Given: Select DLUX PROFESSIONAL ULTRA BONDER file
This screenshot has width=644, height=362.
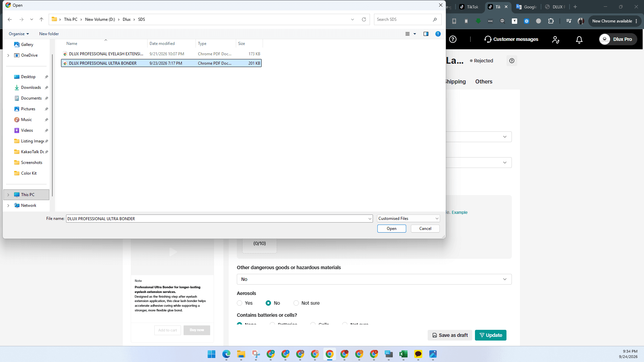Looking at the screenshot, I should (161, 63).
